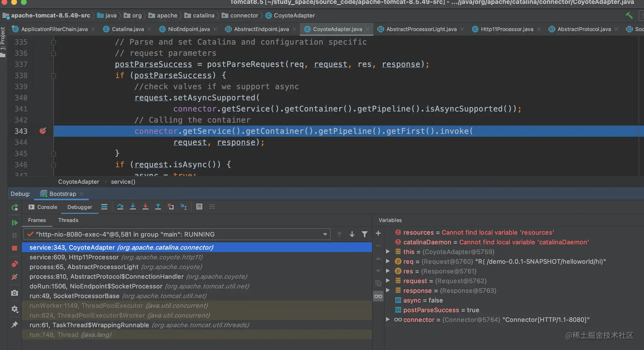Viewport: 644px width, 350px height.
Task: Expand the 'req' variable node
Action: [388, 261]
